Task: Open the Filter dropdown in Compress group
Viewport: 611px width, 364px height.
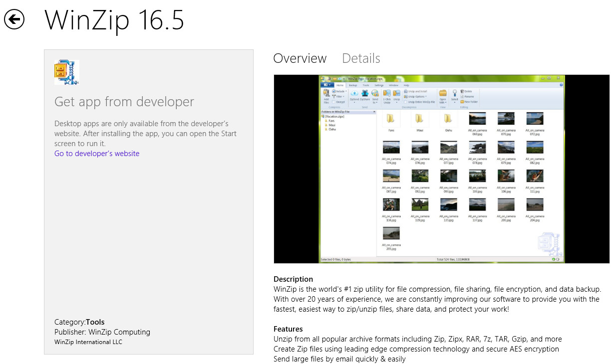Action: point(338,96)
